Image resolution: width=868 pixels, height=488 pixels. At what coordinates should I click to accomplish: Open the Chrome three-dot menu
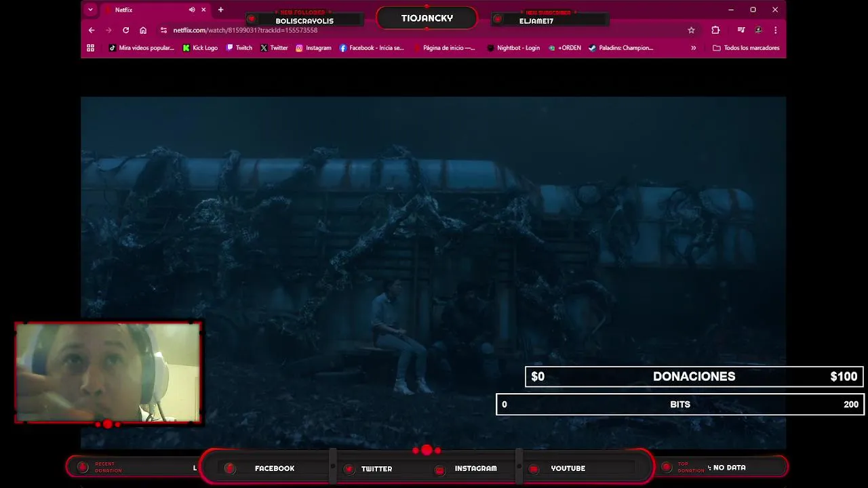[775, 30]
